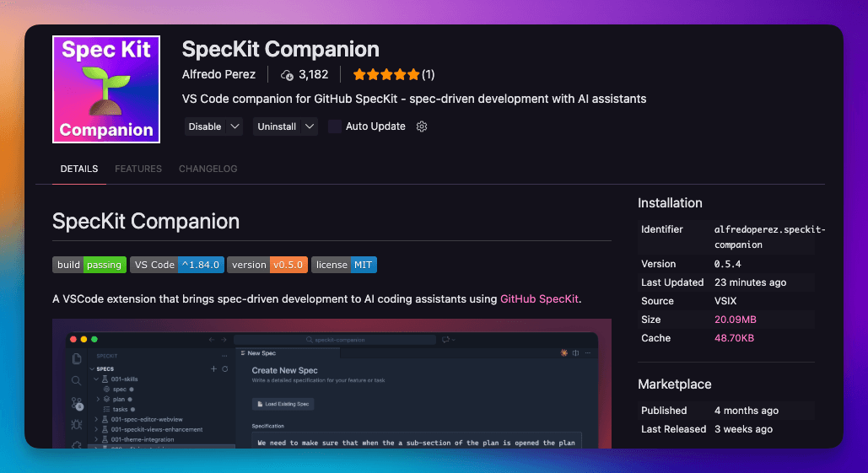Expand the 001-speckit-views-enhancement node
Image resolution: width=868 pixels, height=473 pixels.
click(96, 429)
